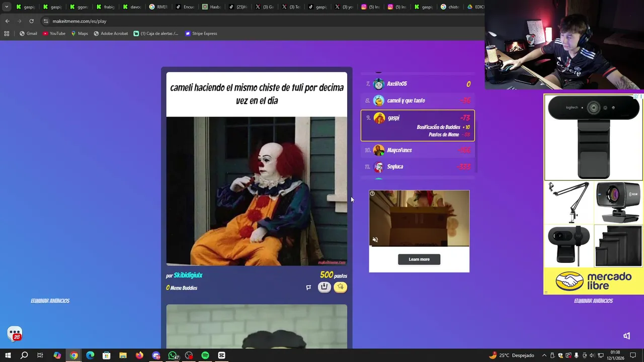Open the chat bubble with 28 notifications
The width and height of the screenshot is (644, 362).
point(15,334)
